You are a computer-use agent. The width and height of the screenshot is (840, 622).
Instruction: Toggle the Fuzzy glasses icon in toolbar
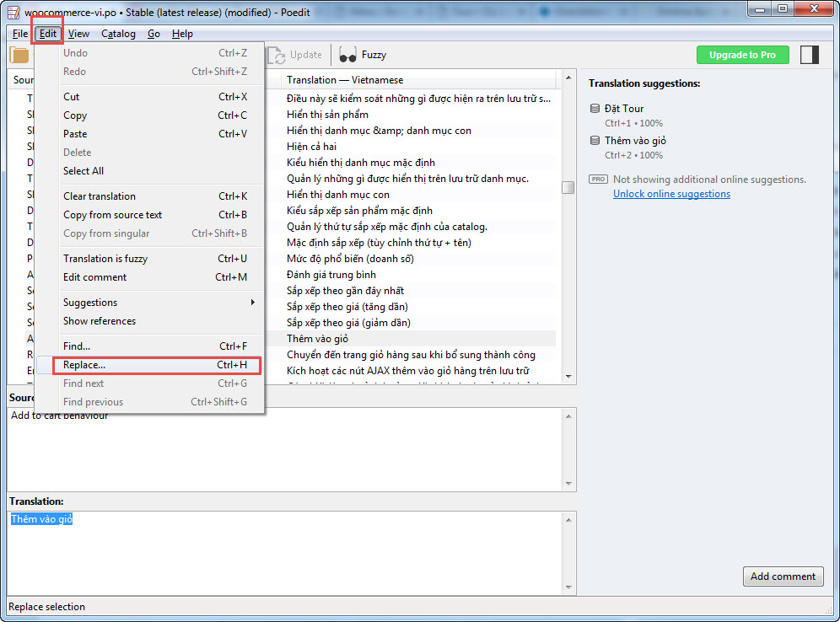coord(347,56)
